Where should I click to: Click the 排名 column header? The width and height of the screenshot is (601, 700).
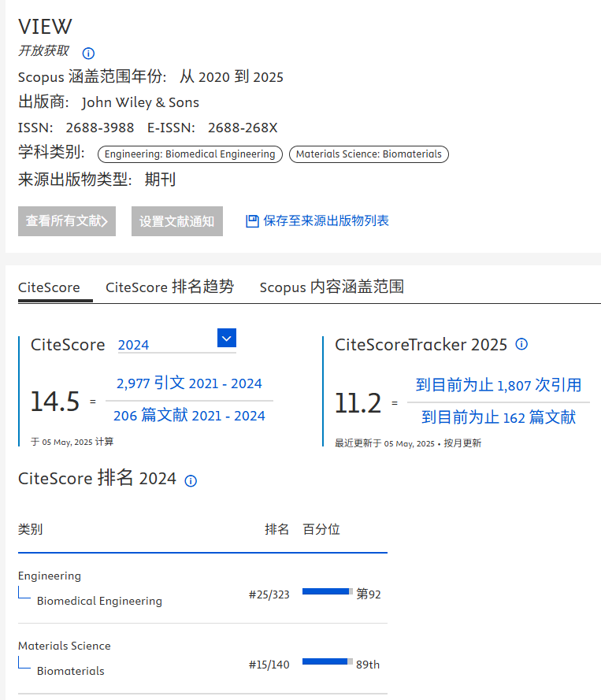[x=276, y=529]
